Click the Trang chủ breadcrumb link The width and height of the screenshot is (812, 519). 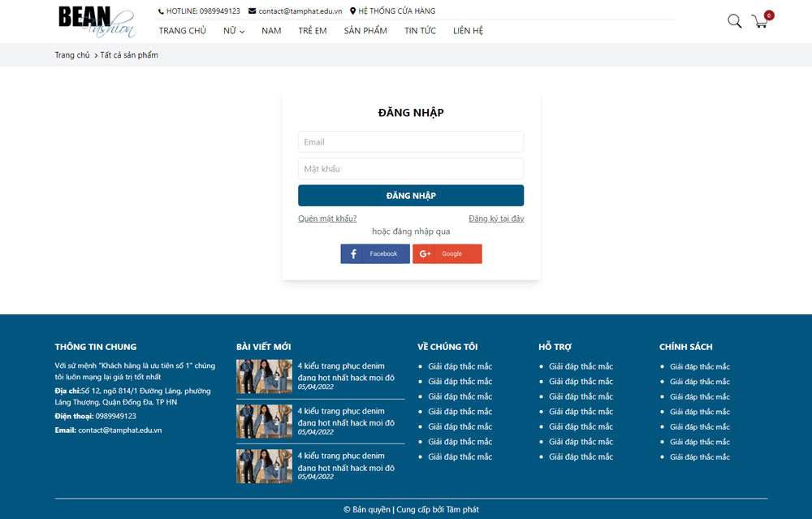(x=72, y=55)
